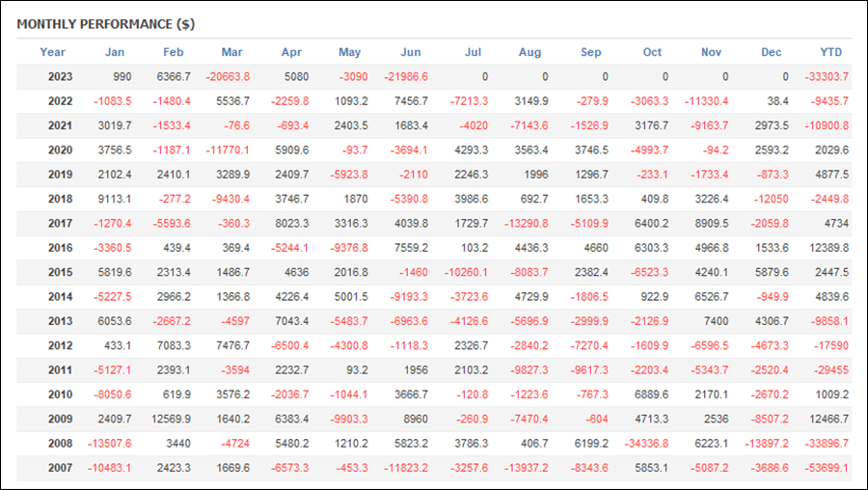The width and height of the screenshot is (868, 490).
Task: Select the Dec column header
Action: pyautogui.click(x=772, y=52)
